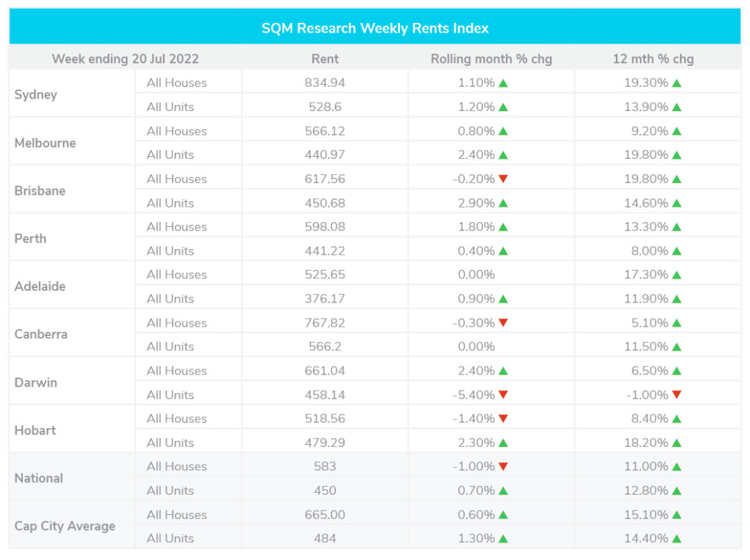Click the green up arrow beside 1.20%
This screenshot has width=750, height=560.
click(x=503, y=107)
